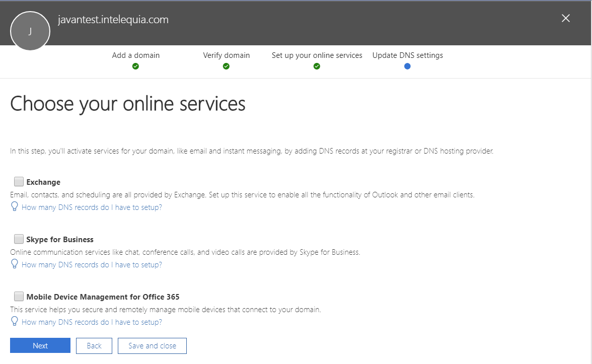This screenshot has width=592, height=364.
Task: Select the Update DNS settings step
Action: click(x=407, y=55)
